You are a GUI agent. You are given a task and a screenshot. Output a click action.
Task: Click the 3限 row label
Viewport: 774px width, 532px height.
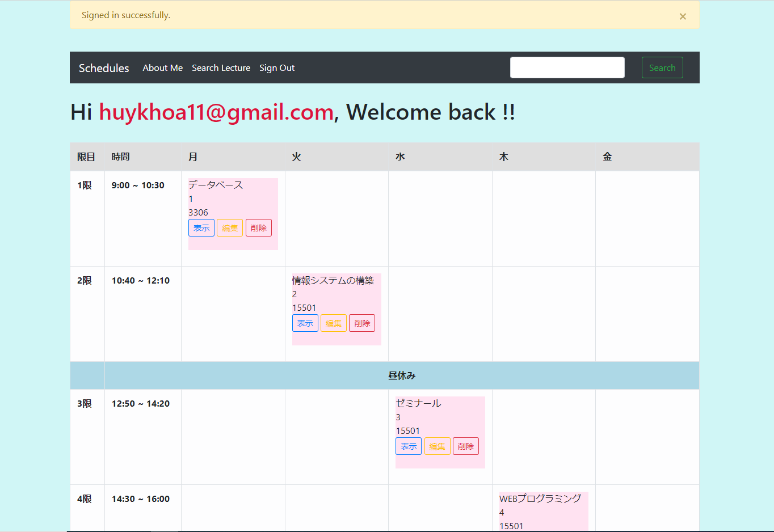[x=85, y=404]
